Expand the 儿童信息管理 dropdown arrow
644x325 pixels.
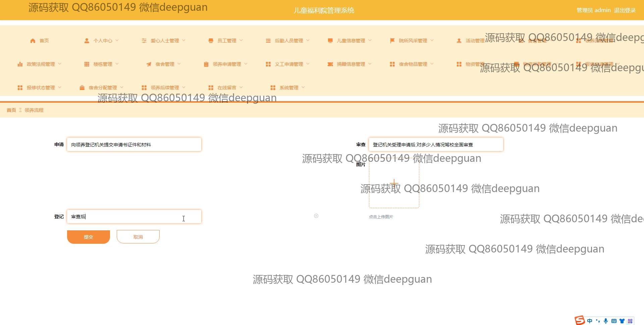pyautogui.click(x=370, y=40)
